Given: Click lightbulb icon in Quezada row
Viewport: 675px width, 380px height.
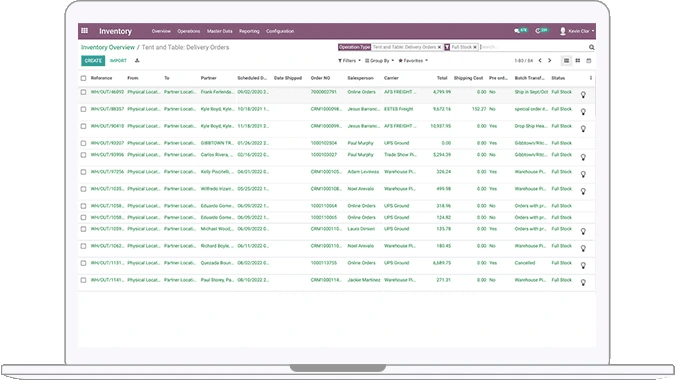Looking at the screenshot, I should pos(583,266).
